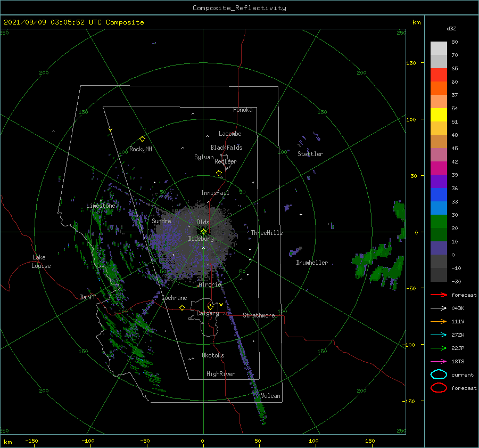The height and width of the screenshot is (448, 479).
Task: Click the purple 36-39 dBZ swatch
Action: tap(439, 182)
